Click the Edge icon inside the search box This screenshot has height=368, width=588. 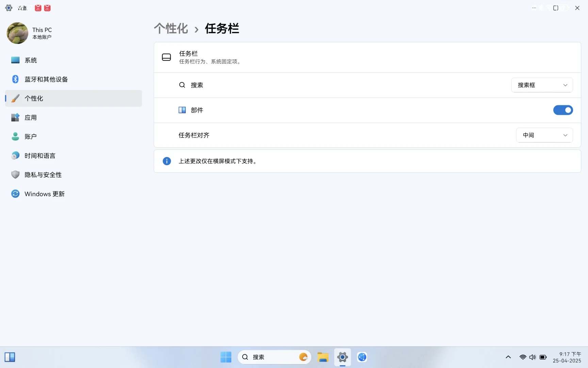303,357
